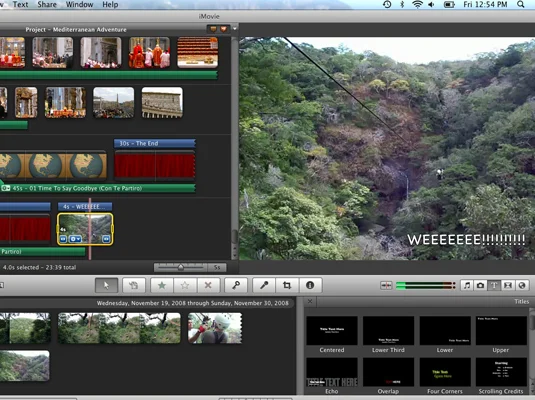Show the photo browser camera icon
The image size is (535, 400).
pyautogui.click(x=480, y=285)
